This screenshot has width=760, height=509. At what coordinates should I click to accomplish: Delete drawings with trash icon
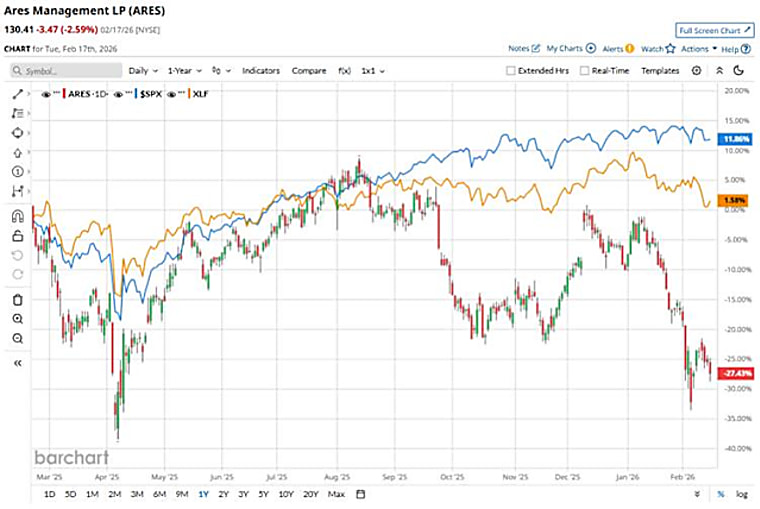(x=17, y=300)
